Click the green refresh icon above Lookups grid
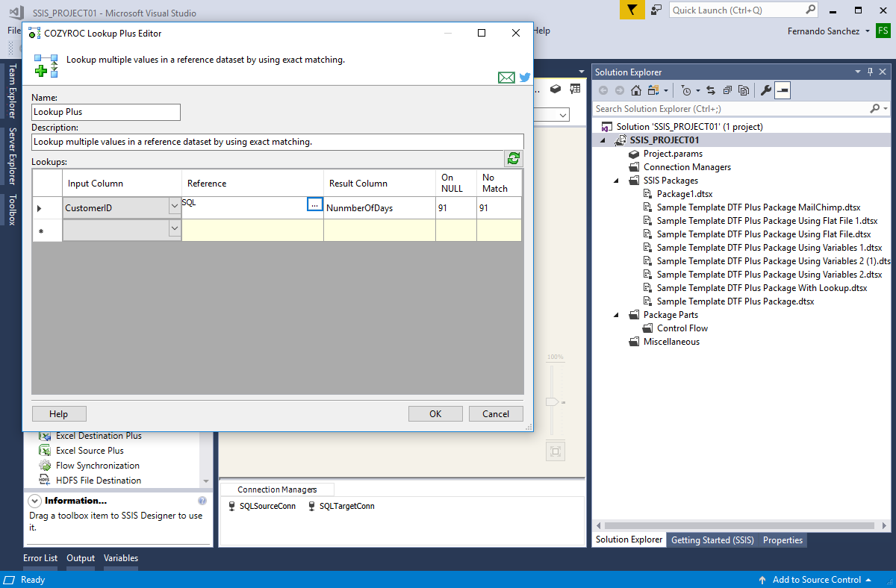The height and width of the screenshot is (588, 896). (514, 158)
